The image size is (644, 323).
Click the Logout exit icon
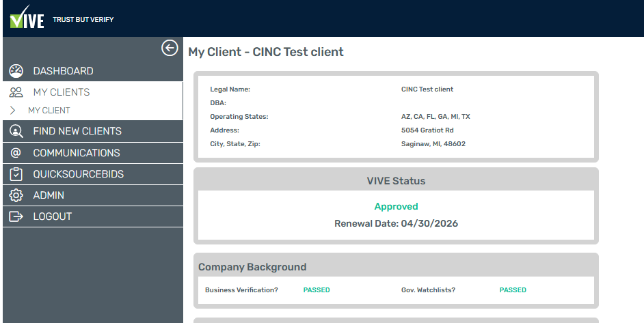click(x=16, y=216)
